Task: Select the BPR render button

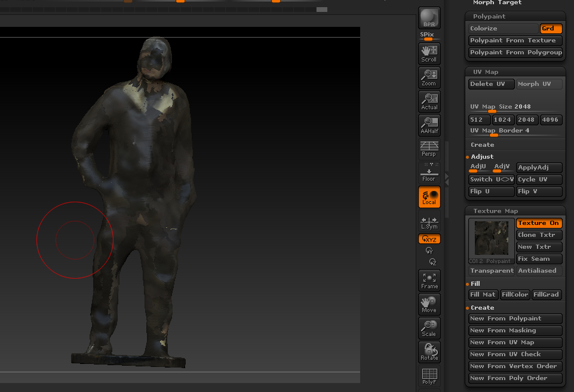Action: pyautogui.click(x=429, y=18)
